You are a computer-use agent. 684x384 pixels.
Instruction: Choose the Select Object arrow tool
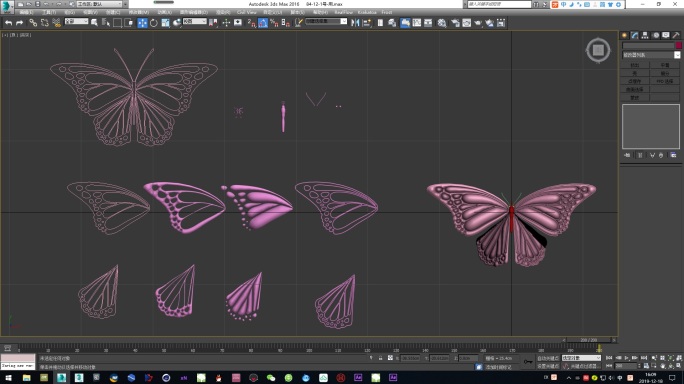click(x=94, y=23)
